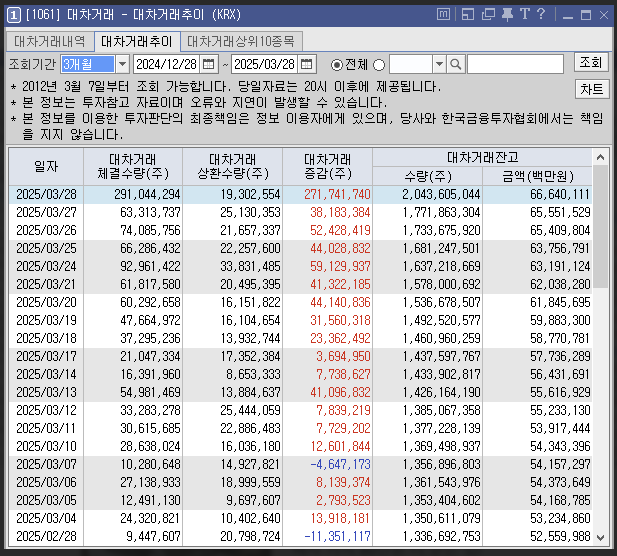Click the magnifier stock search icon
Screen dimensions: 617x556
click(456, 64)
